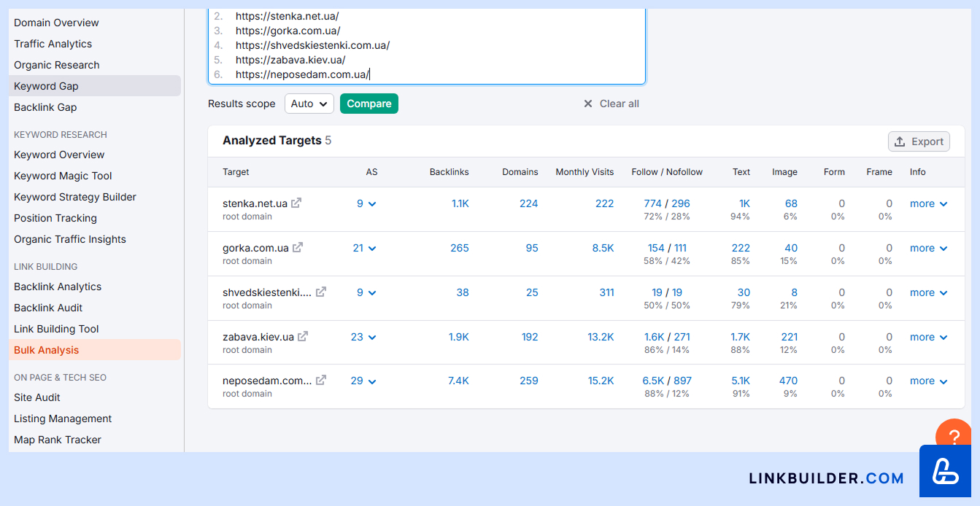Open 1.1K backlinks for stenka.net.ua
Screen dimensions: 980x506
[460, 203]
